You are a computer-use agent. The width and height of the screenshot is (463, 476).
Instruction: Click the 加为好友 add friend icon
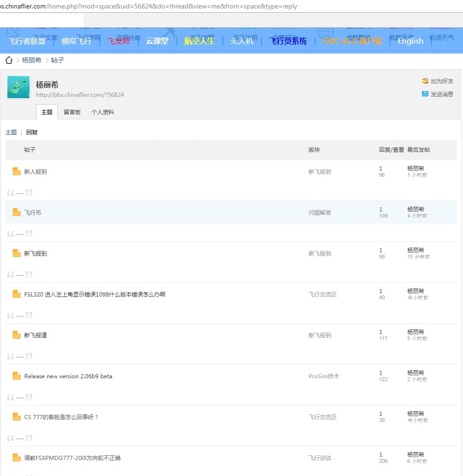pyautogui.click(x=425, y=81)
